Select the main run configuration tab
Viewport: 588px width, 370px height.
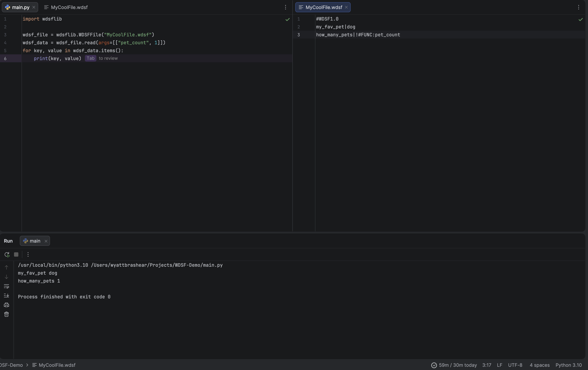click(x=35, y=241)
